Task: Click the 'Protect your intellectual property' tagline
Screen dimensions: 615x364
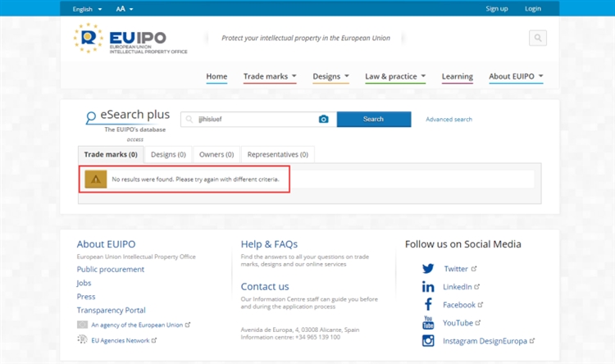Action: pyautogui.click(x=306, y=38)
